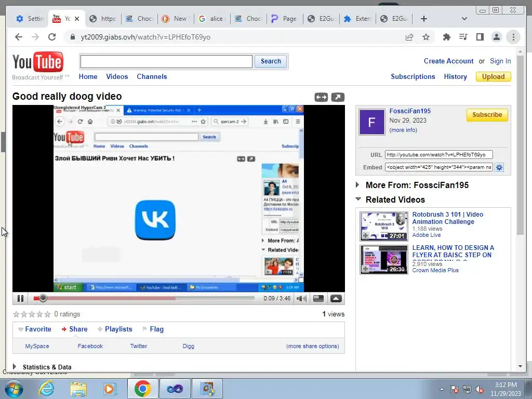Open the media controls icon in toolbar
Viewport: 532px width, 399px height.
tap(463, 37)
